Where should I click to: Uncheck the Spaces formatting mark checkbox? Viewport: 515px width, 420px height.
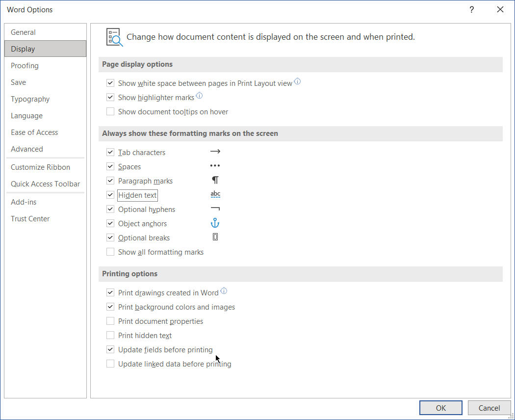coord(110,167)
